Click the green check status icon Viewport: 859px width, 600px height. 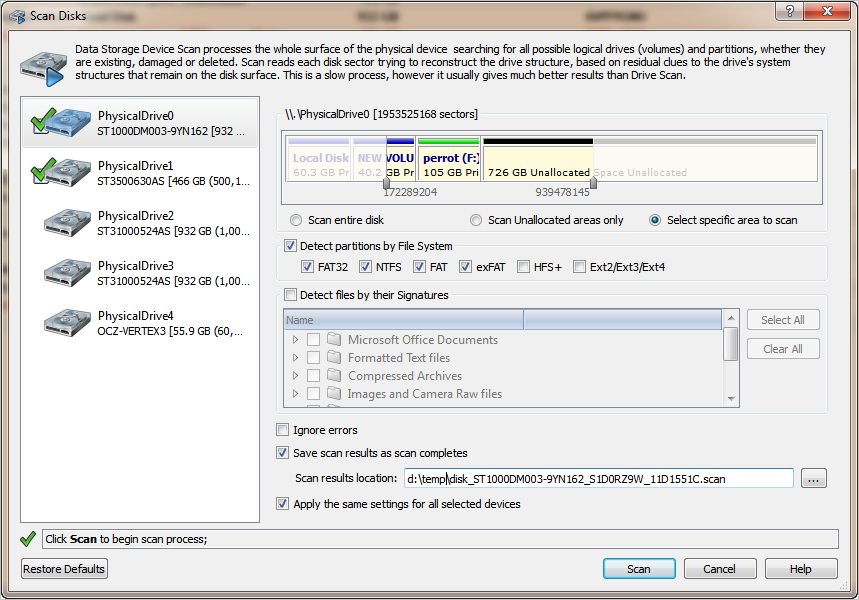coord(27,539)
